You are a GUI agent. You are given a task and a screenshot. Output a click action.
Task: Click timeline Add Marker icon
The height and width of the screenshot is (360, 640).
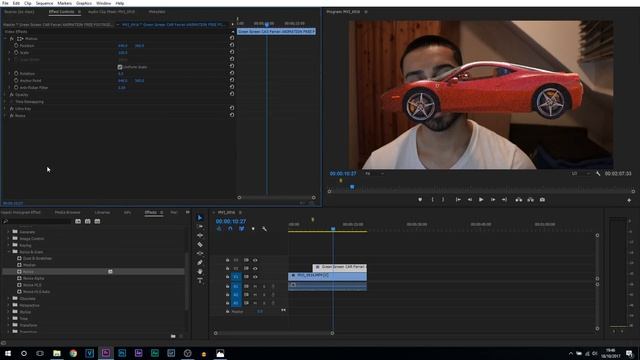coord(253,229)
